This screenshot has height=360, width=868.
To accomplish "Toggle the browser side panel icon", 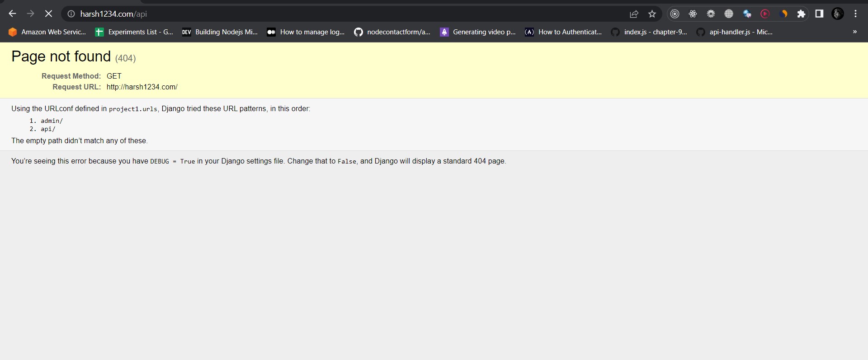I will [819, 14].
